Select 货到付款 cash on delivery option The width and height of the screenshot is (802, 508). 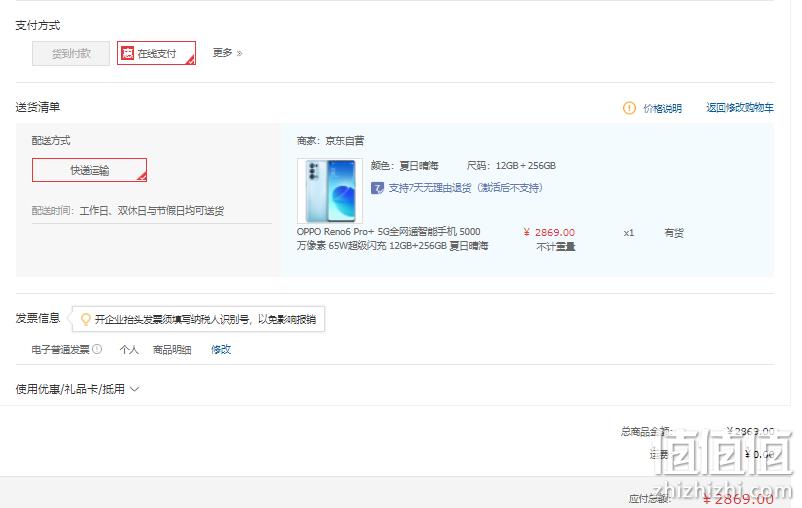point(71,53)
